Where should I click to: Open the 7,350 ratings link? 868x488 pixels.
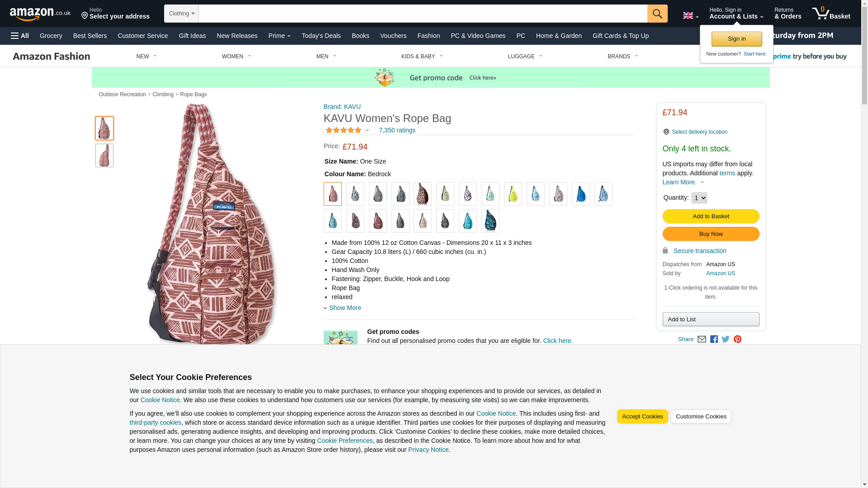[x=397, y=130]
